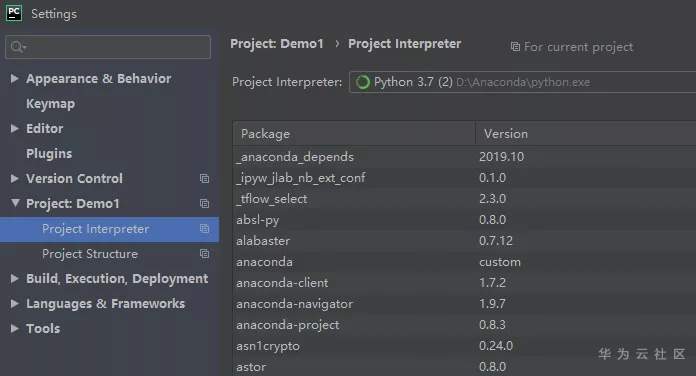Click version 0.24.0 cell
Image resolution: width=696 pixels, height=376 pixels.
point(496,346)
